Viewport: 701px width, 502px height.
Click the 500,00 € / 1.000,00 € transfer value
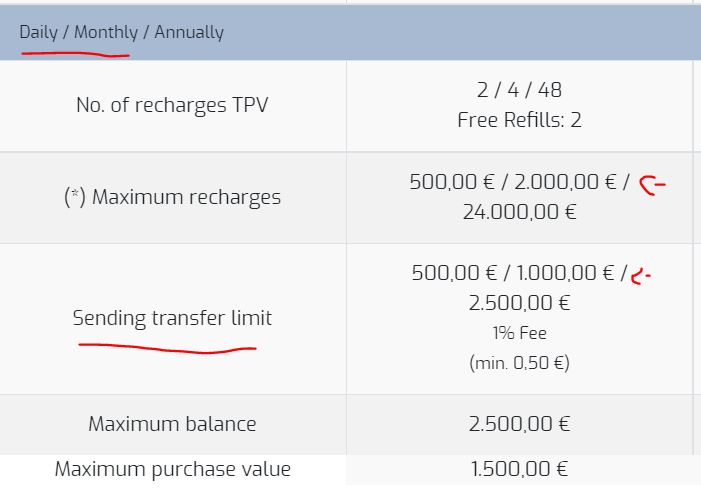[514, 273]
